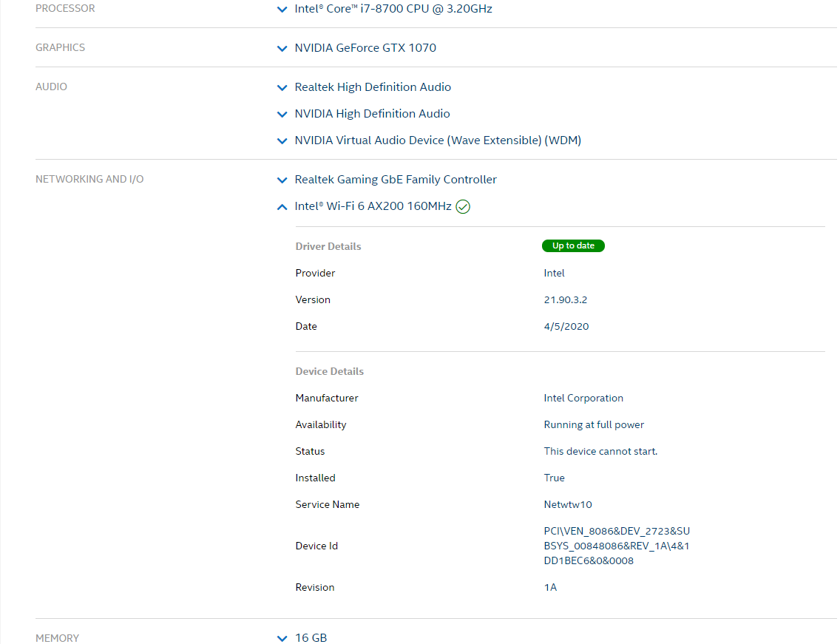
Task: Expand Realtek High Definition Audio chevron
Action: [282, 87]
